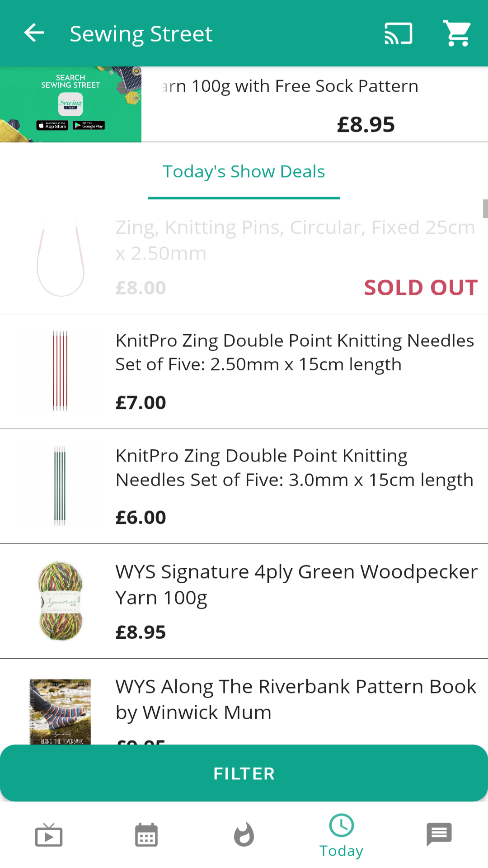This screenshot has height=868, width=488.
Task: Tap the Woodpecker yarn ball image
Action: coord(61,601)
